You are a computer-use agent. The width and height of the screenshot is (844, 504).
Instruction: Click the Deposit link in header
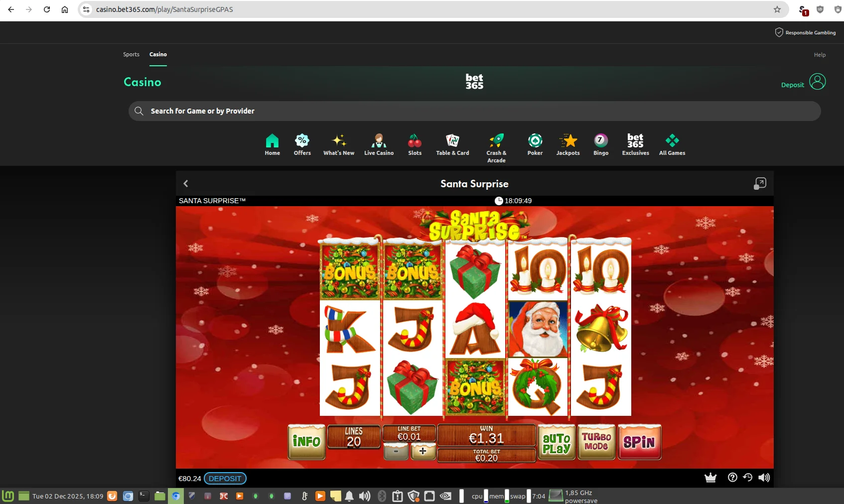tap(792, 85)
